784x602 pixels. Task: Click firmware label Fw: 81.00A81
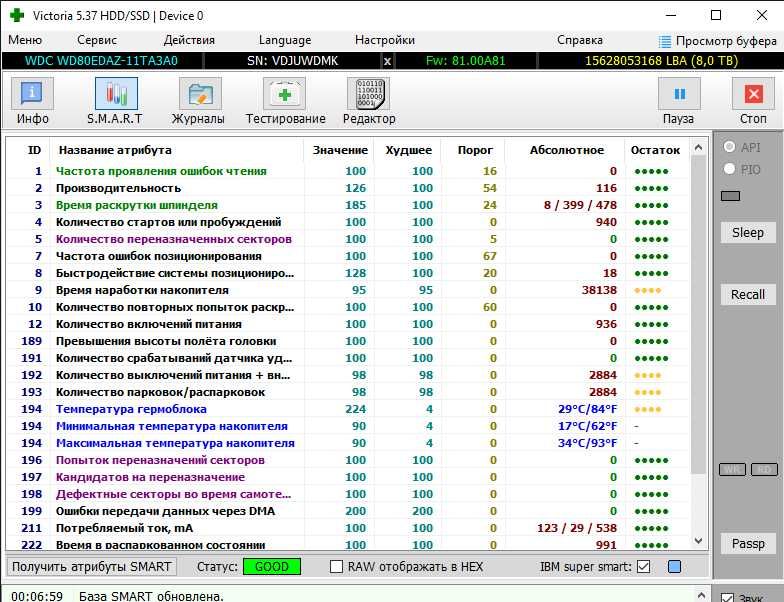coord(465,61)
